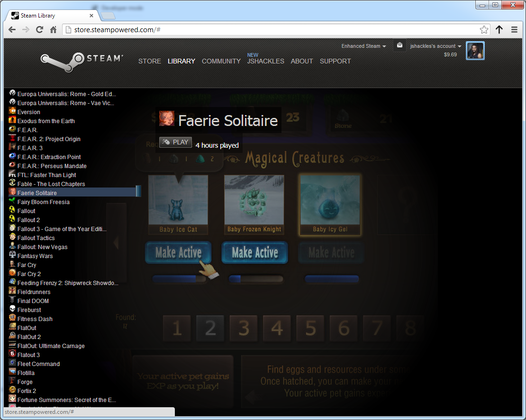Click the Steam logo in header

click(82, 62)
